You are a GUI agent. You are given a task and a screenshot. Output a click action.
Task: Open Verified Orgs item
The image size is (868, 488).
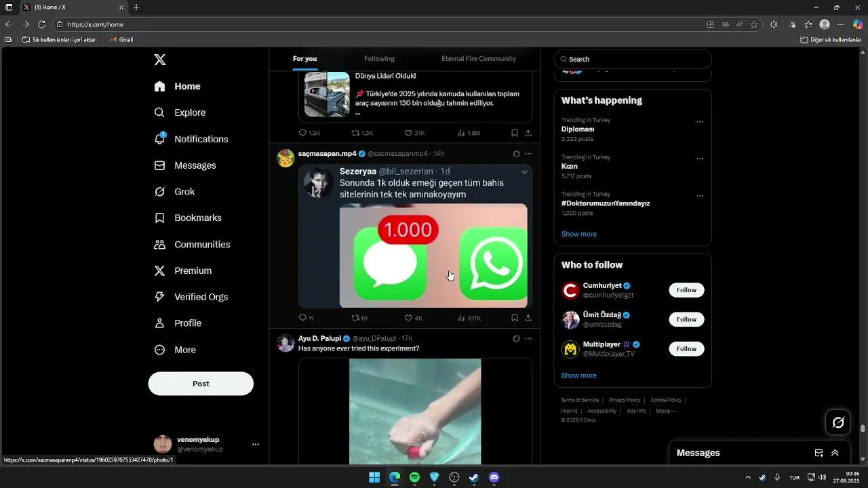click(x=191, y=297)
